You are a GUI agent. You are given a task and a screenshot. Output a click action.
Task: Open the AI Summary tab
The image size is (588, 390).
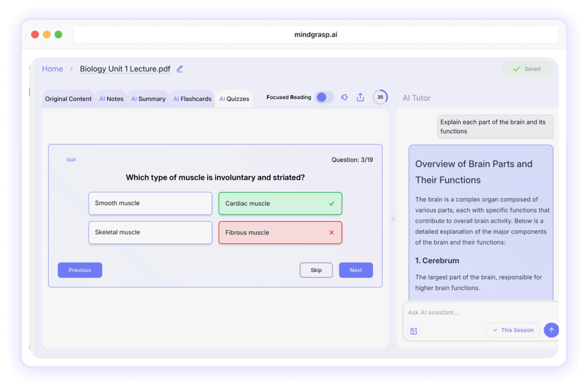[148, 99]
